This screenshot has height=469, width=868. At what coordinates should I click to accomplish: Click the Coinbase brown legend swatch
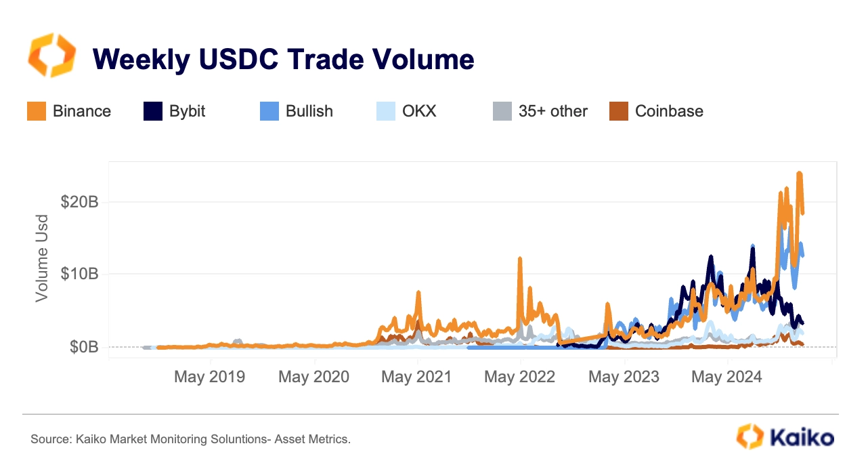click(x=619, y=111)
